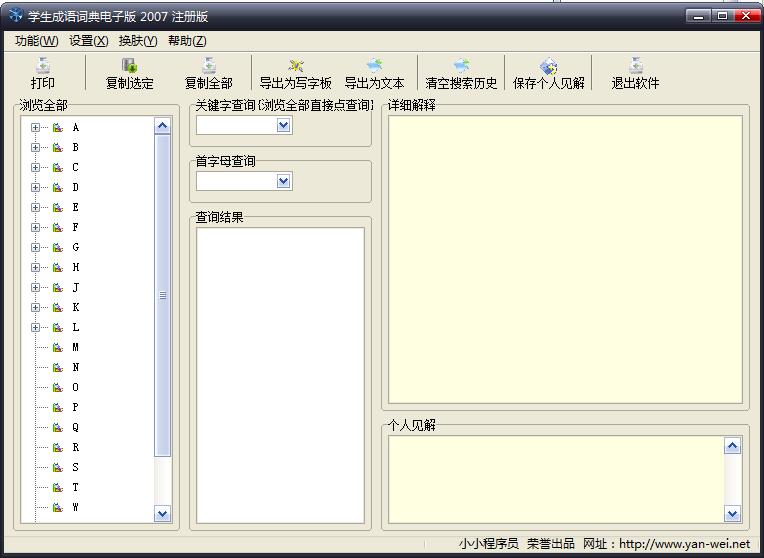Open the 首字母查询 first-letter dropdown
764x558 pixels.
(283, 181)
